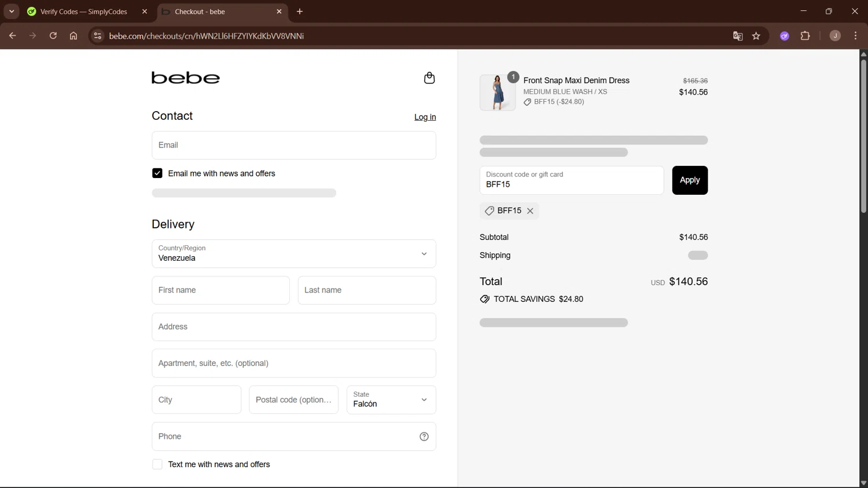The width and height of the screenshot is (868, 488).
Task: Open the shopping bag cart icon
Action: [x=429, y=78]
